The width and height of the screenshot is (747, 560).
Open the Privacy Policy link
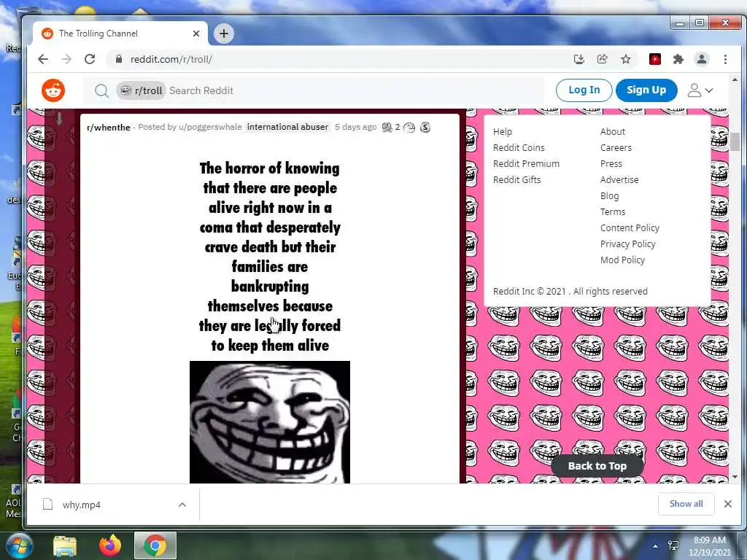pos(628,244)
